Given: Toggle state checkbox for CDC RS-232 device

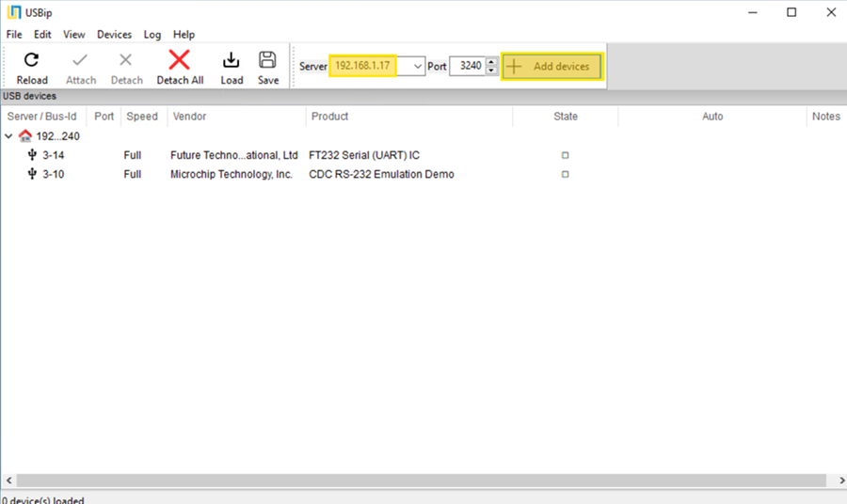Looking at the screenshot, I should coord(565,174).
